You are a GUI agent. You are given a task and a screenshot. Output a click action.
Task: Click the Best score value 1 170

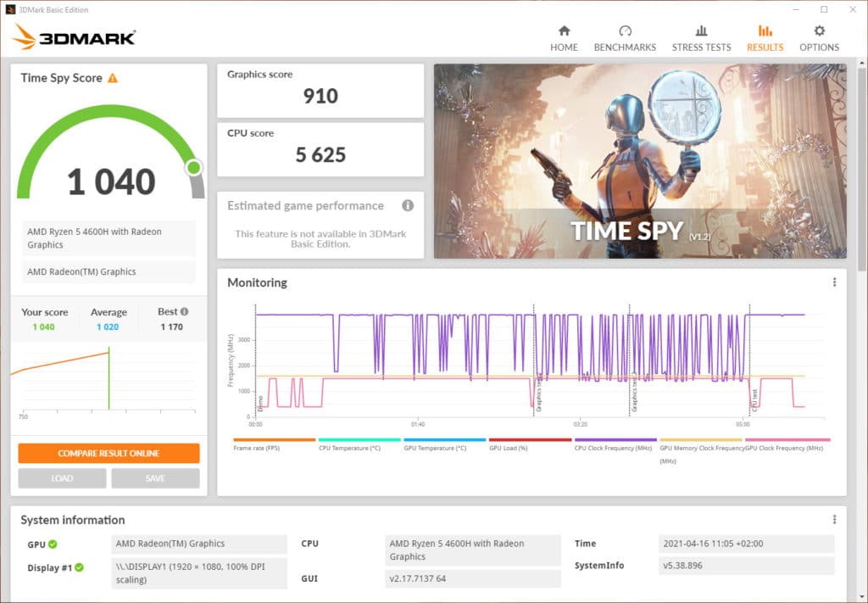[171, 327]
